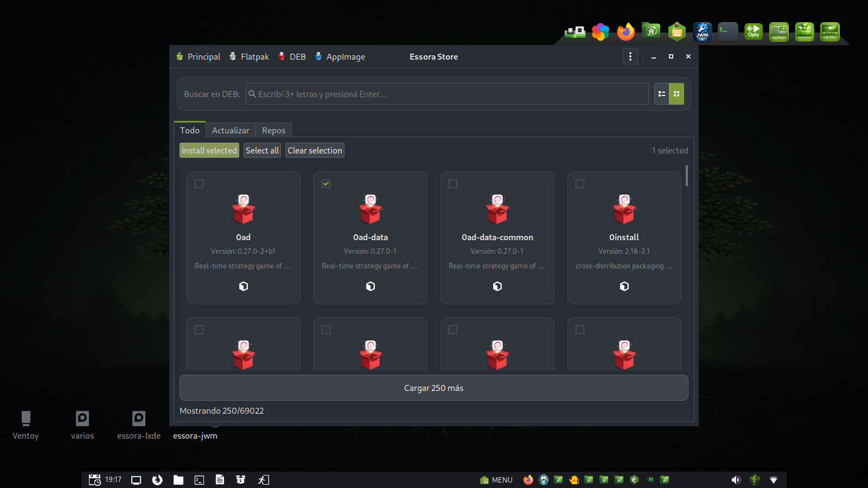
Task: Click the volume speaker tray icon
Action: click(x=736, y=480)
